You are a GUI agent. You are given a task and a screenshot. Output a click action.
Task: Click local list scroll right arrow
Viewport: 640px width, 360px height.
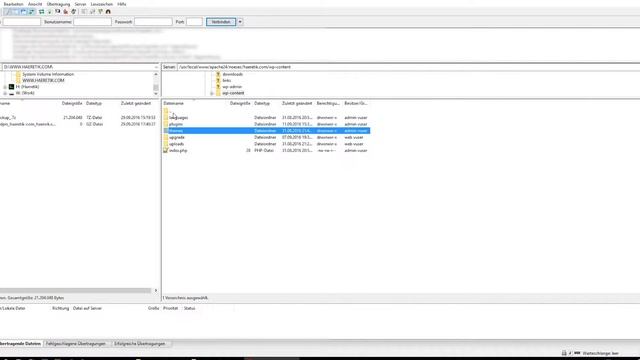(156, 291)
